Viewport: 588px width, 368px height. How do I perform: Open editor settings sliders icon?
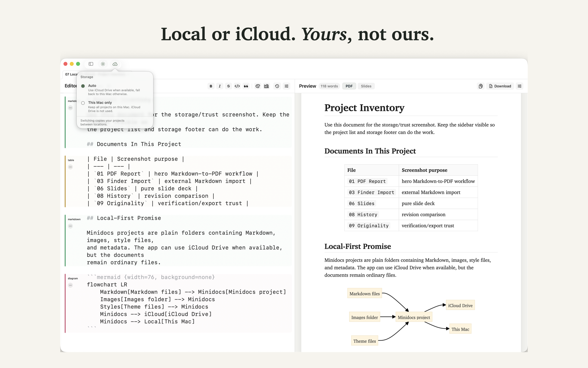click(x=287, y=86)
